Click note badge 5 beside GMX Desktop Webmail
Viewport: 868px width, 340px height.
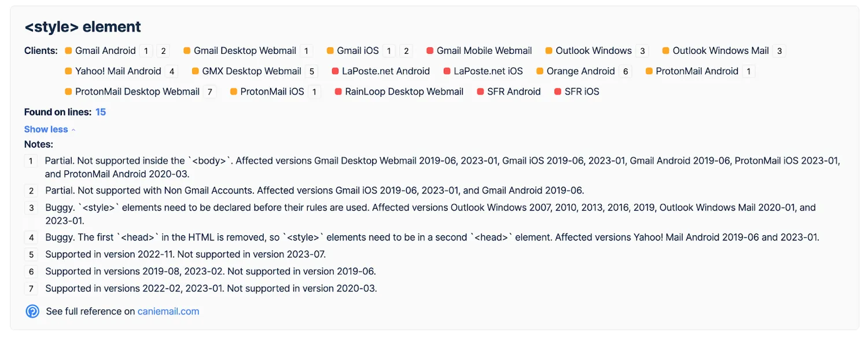pos(311,71)
